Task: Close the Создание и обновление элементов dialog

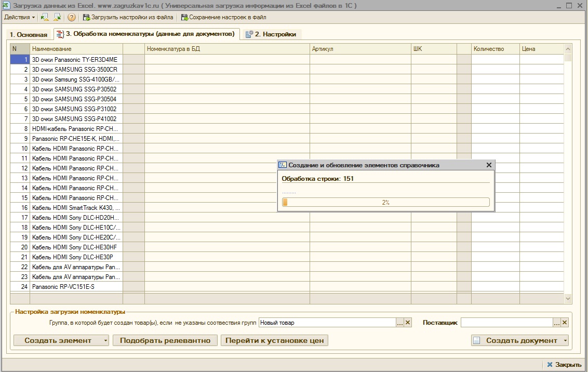Action: pos(489,165)
